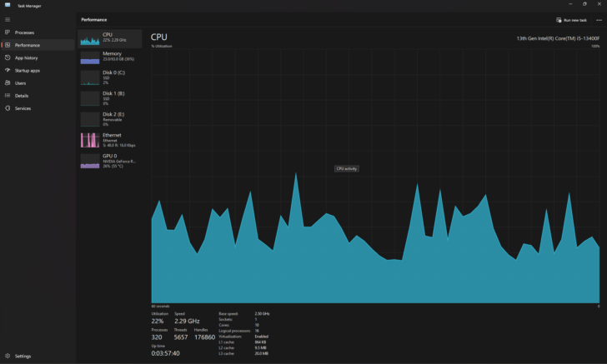Open the Users page
The height and width of the screenshot is (364, 607).
[x=20, y=82]
